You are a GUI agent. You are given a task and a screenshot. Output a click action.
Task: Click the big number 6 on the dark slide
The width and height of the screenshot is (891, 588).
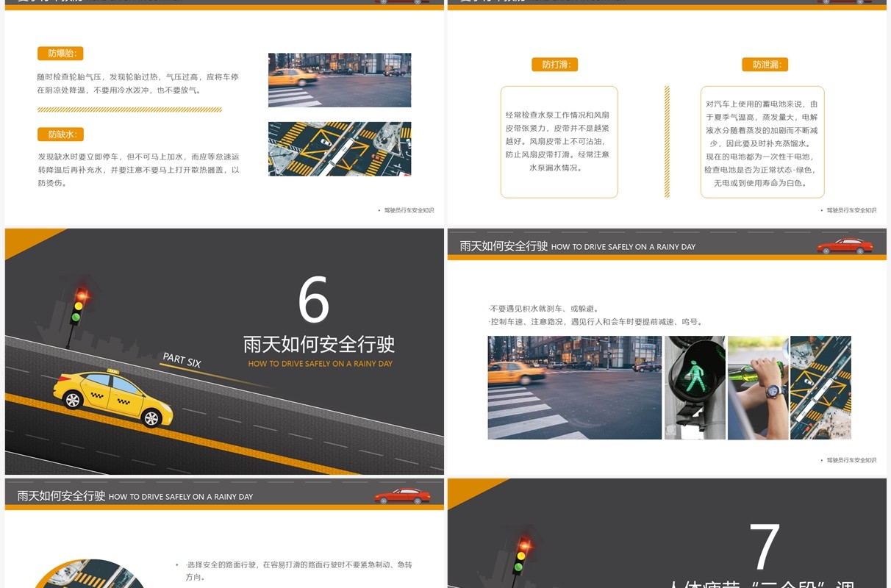(314, 300)
